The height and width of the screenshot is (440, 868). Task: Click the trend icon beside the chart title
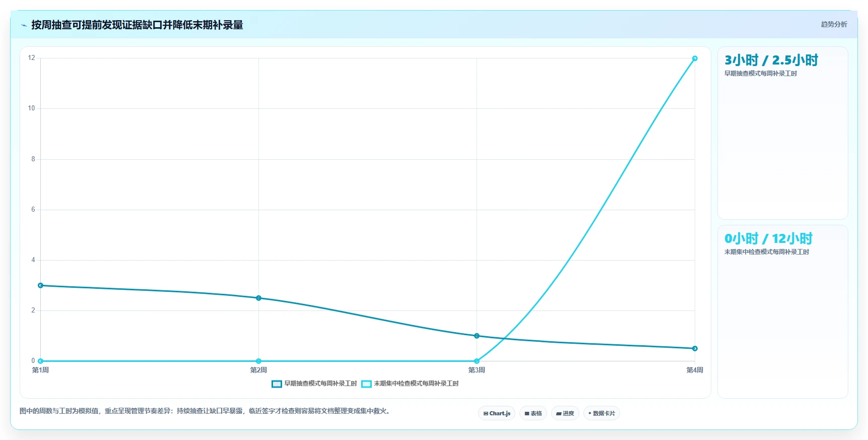click(24, 25)
